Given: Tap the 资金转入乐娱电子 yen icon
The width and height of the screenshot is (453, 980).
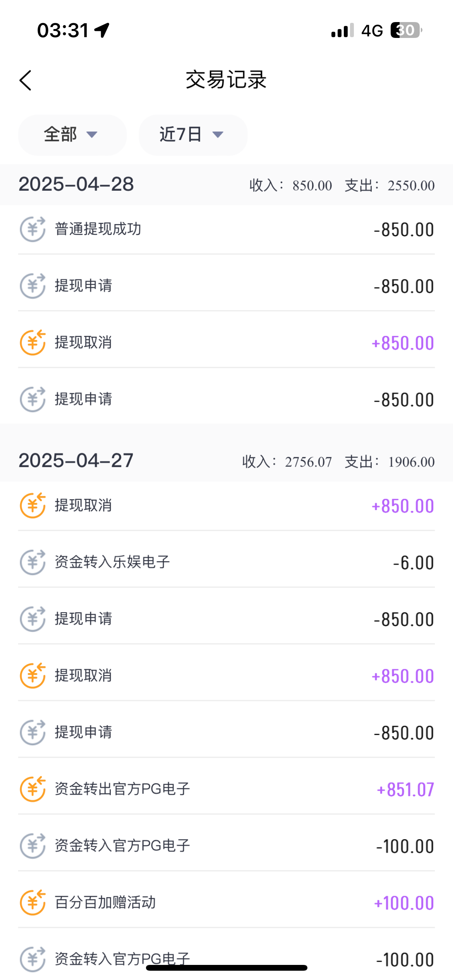Looking at the screenshot, I should pos(33,562).
